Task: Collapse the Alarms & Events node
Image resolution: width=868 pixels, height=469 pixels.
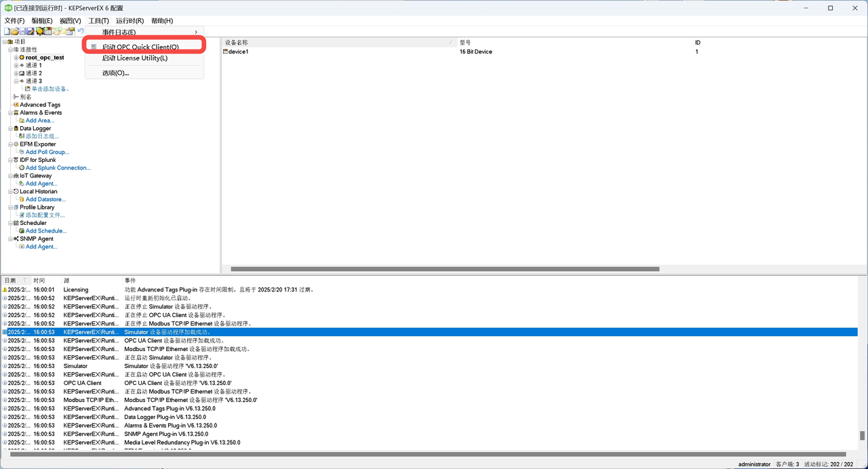Action: [10, 113]
